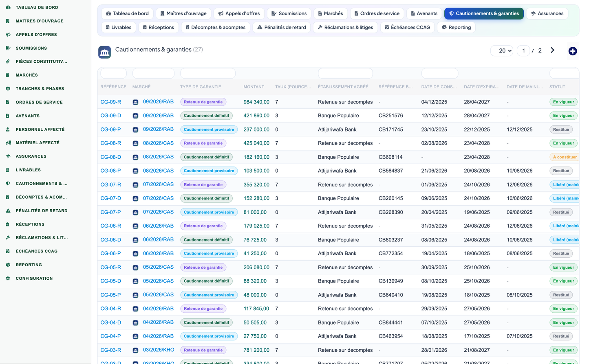Click sidebar Configuration gear icon
This screenshot has width=589, height=364.
tap(8, 278)
